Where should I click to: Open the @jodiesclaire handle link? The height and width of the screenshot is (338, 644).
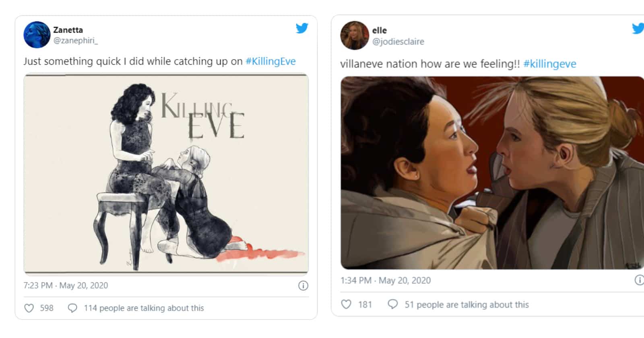tap(398, 41)
